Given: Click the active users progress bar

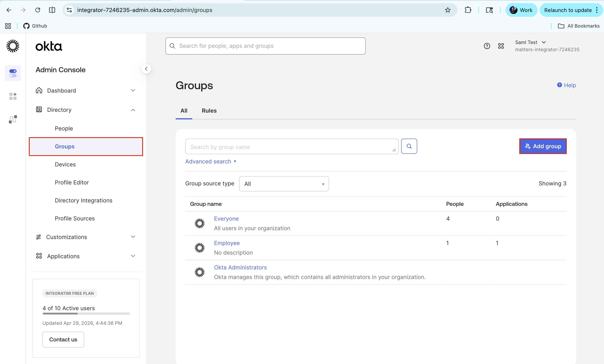Looking at the screenshot, I should coord(86,314).
